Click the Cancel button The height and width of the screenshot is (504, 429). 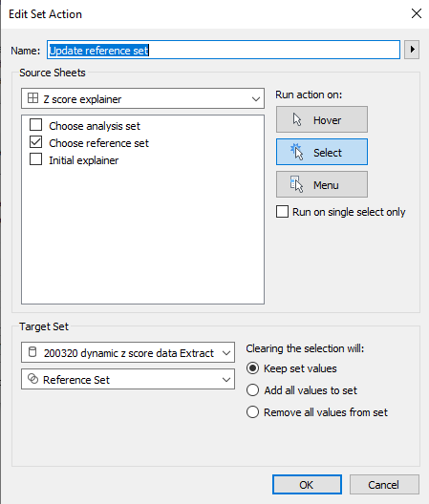[384, 484]
